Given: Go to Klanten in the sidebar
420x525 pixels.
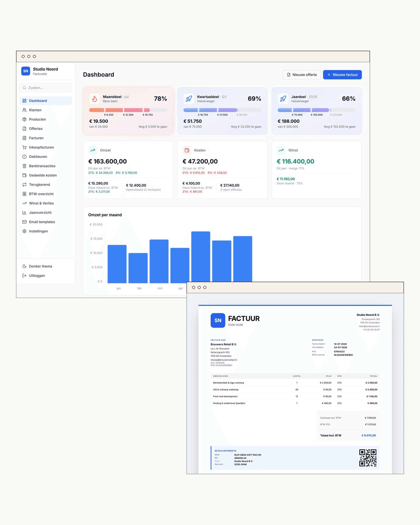Looking at the screenshot, I should [x=45, y=110].
